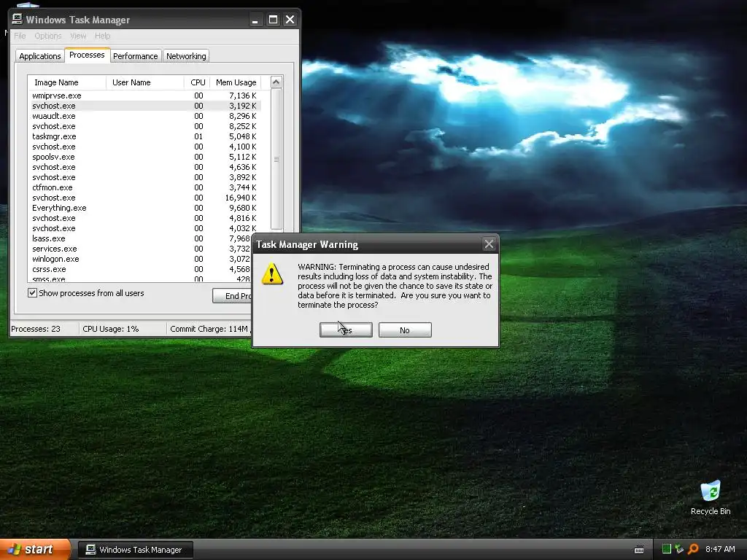Image resolution: width=747 pixels, height=560 pixels.
Task: Sort by Mem Usage column header
Action: click(x=236, y=82)
